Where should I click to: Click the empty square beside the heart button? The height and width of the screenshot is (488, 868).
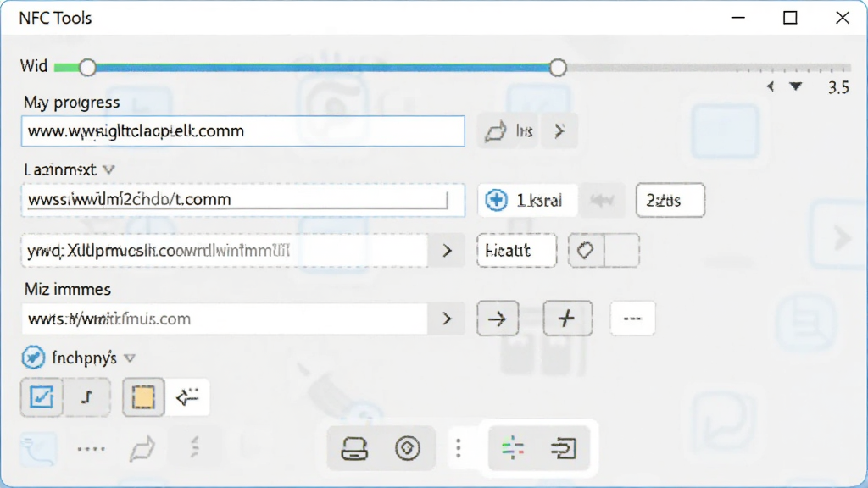pyautogui.click(x=622, y=251)
